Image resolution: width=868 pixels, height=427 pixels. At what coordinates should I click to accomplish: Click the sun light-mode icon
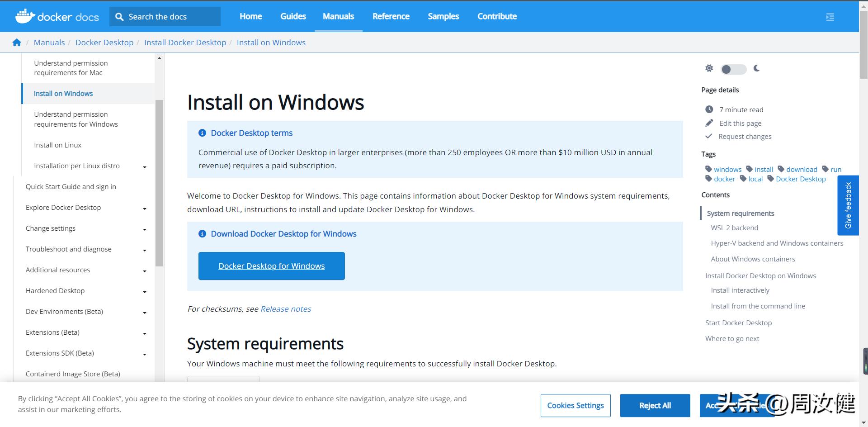[x=709, y=68]
